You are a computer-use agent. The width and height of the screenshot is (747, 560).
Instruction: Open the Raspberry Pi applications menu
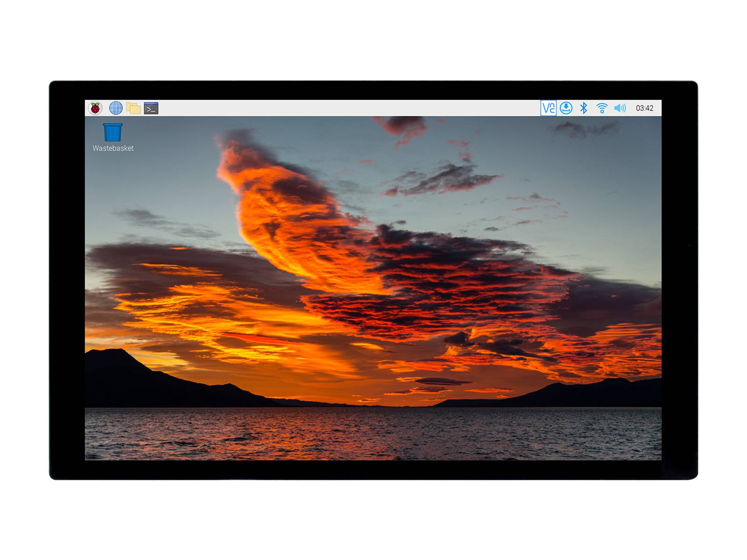point(96,107)
